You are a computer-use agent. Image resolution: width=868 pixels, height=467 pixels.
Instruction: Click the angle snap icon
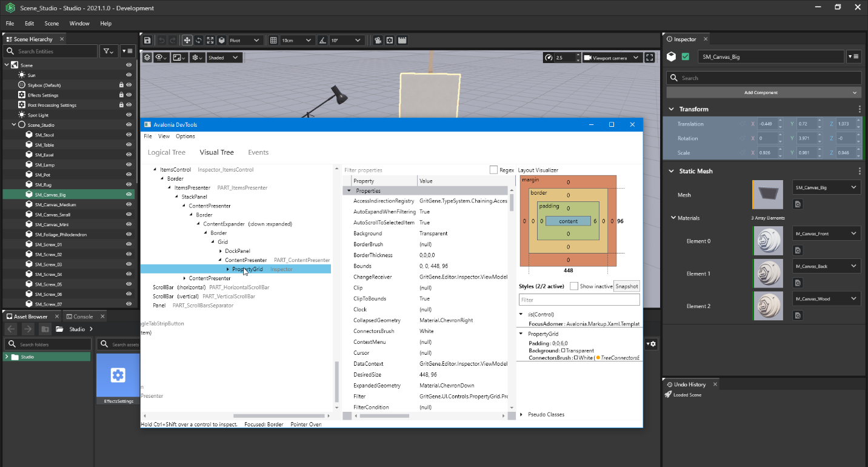(x=322, y=41)
